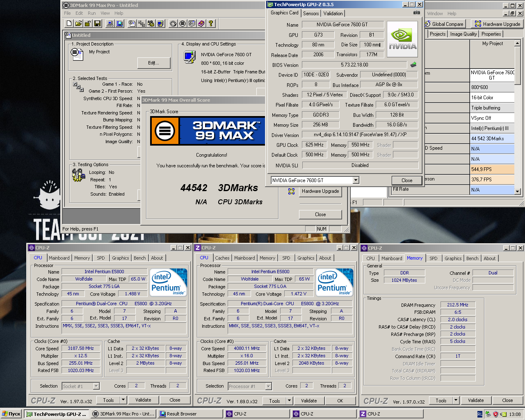Open the Socket #1 selection dropdown in CPU-Z
Viewport: 525px width, 420px height.
96,386
